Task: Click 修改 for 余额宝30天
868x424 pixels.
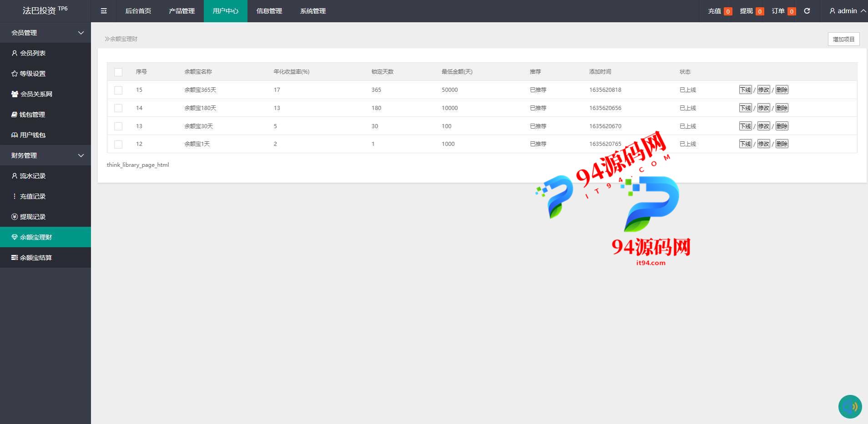Action: point(763,126)
